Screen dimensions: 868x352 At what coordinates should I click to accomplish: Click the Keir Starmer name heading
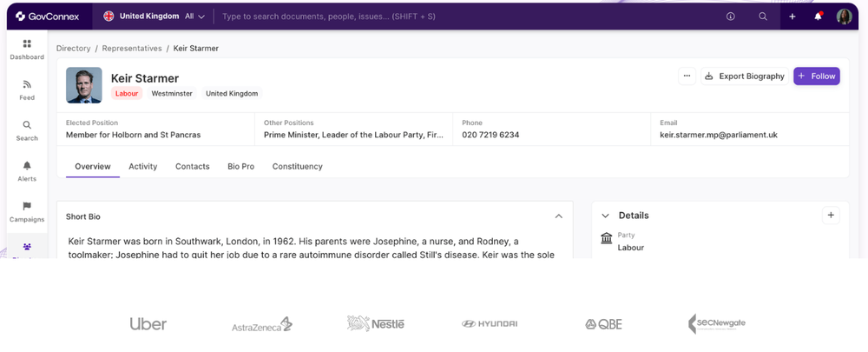pos(145,78)
